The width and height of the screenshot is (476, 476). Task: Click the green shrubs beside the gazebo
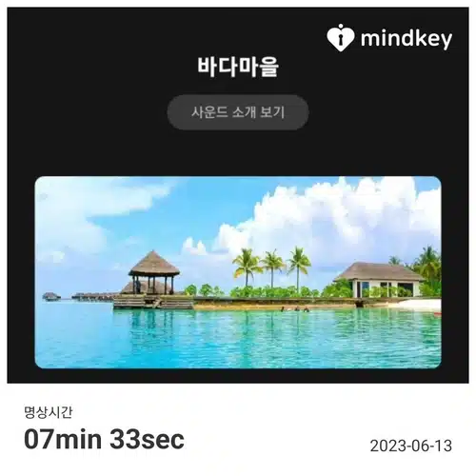tap(205, 290)
